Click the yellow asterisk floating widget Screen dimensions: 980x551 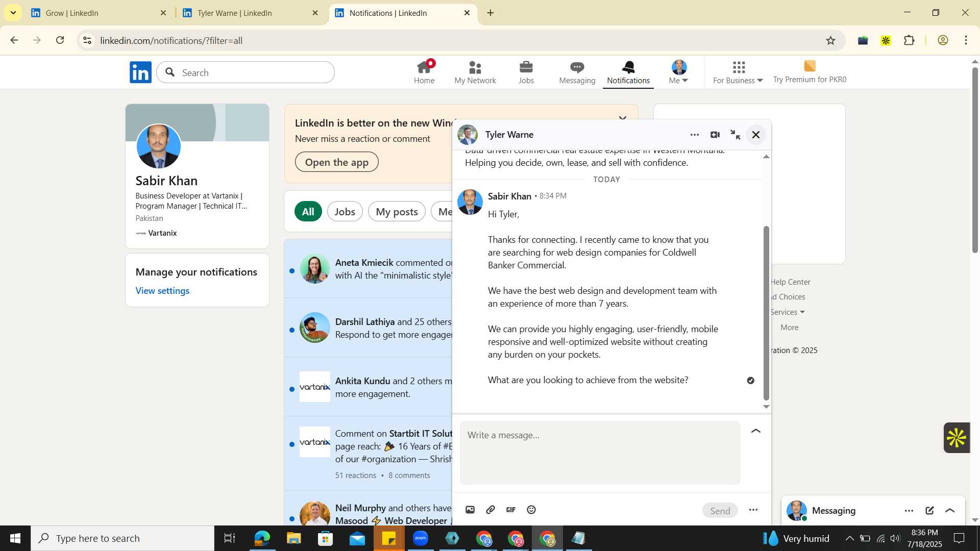pos(957,438)
